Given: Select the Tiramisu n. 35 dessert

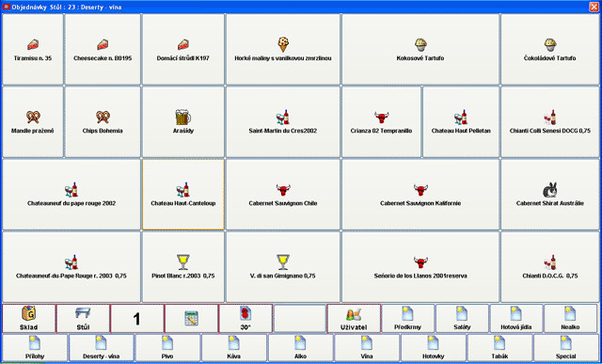Looking at the screenshot, I should click(x=33, y=50).
